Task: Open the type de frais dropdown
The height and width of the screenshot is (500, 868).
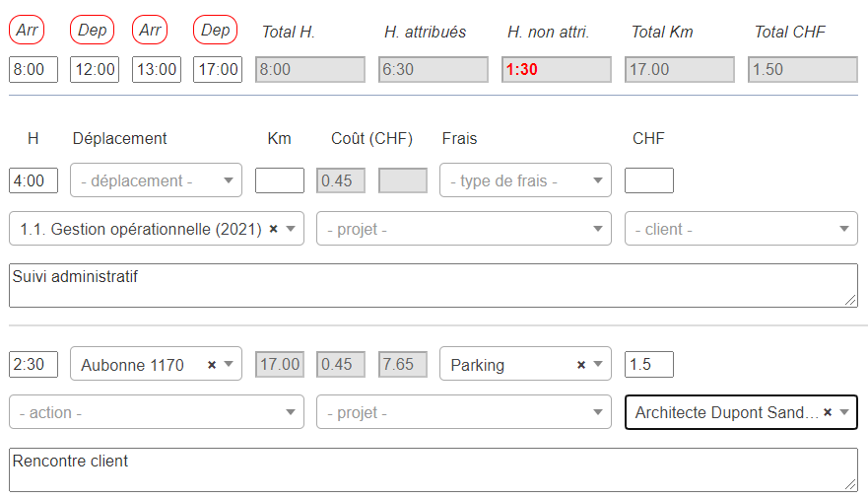Action: point(525,181)
